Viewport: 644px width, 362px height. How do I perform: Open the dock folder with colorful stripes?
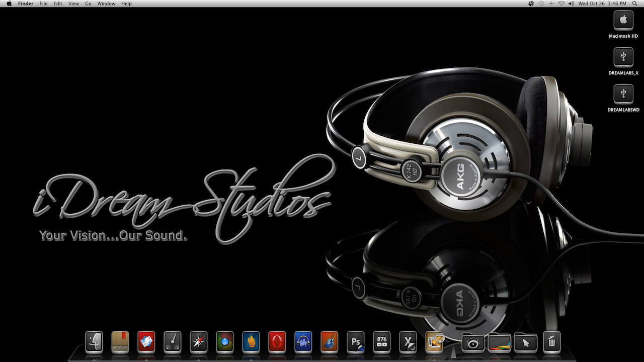coord(499,343)
